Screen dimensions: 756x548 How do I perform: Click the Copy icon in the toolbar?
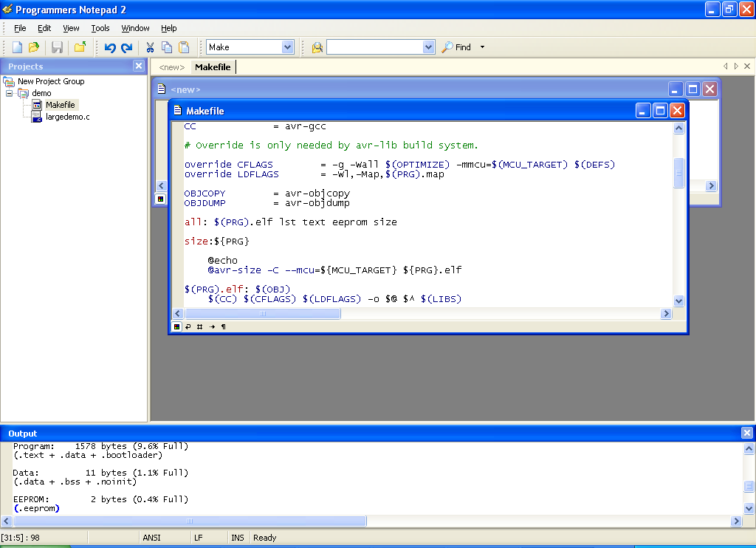(x=167, y=47)
